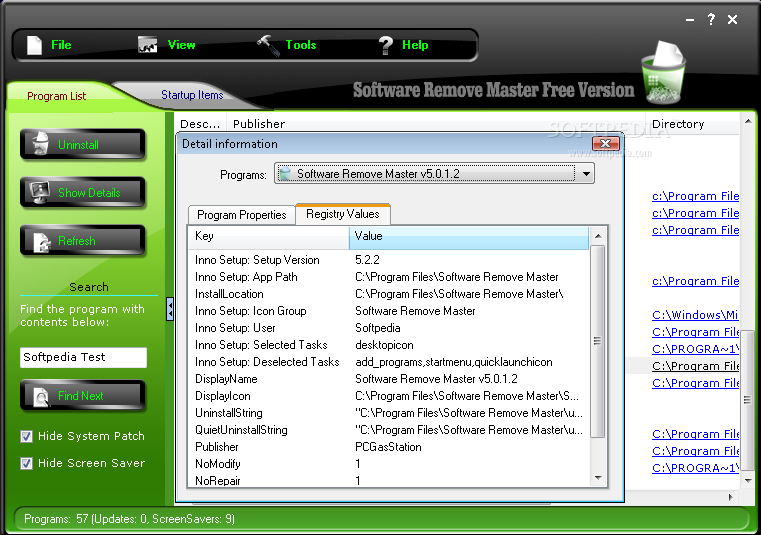
Task: Switch to the Program List tab
Action: click(56, 96)
